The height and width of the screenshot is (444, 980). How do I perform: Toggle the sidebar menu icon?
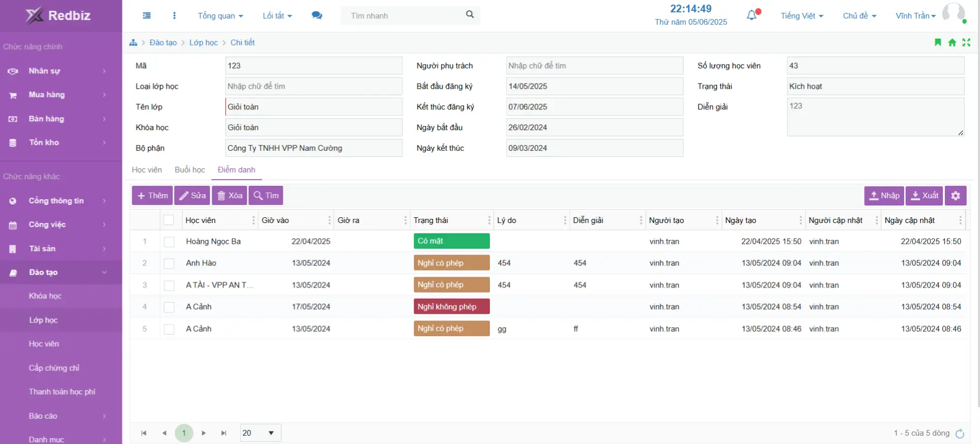click(147, 15)
